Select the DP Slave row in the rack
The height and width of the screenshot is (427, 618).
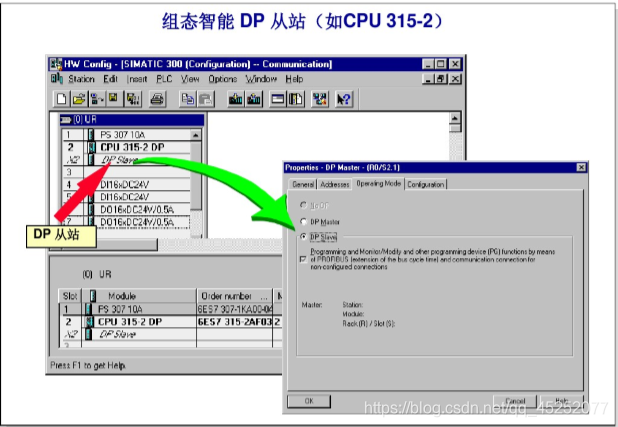point(127,160)
